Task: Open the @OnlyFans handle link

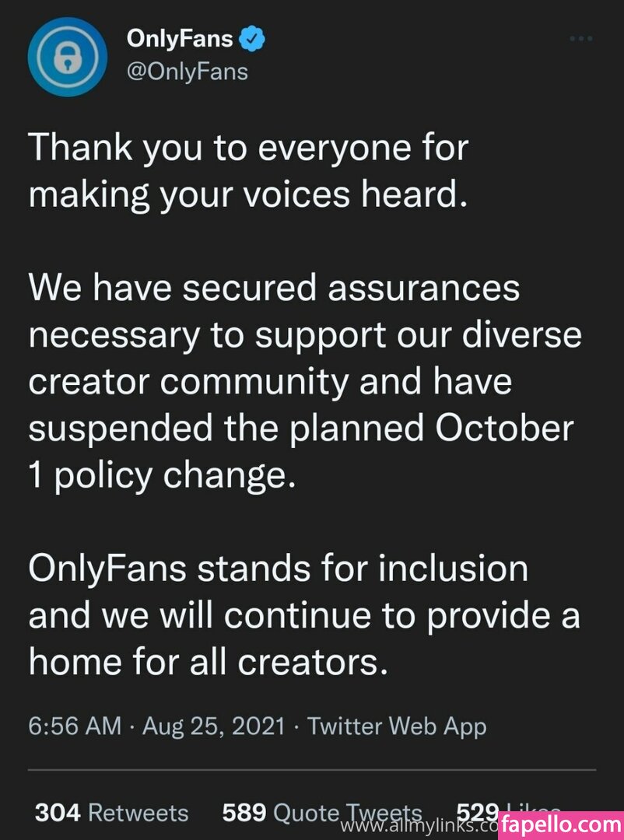Action: (x=186, y=72)
